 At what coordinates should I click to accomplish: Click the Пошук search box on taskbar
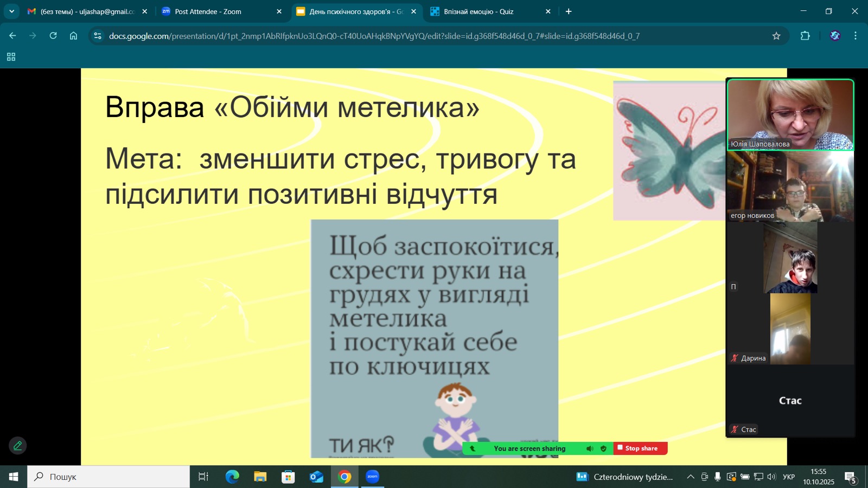[108, 477]
